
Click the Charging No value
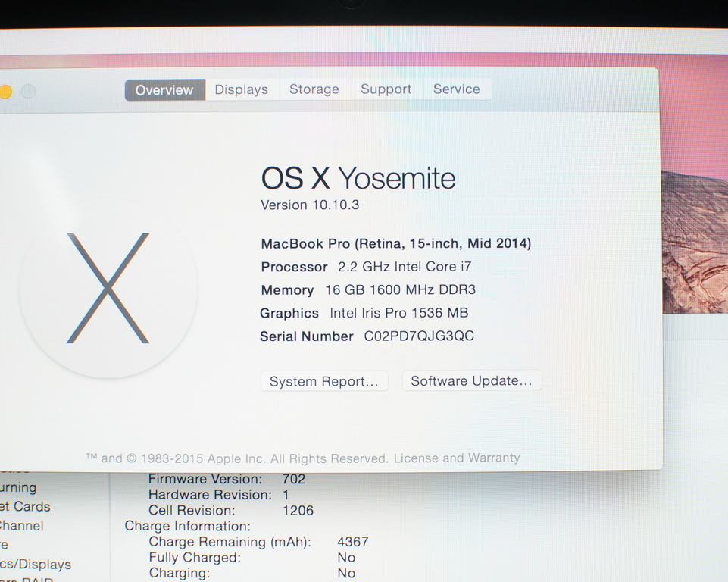point(346,573)
